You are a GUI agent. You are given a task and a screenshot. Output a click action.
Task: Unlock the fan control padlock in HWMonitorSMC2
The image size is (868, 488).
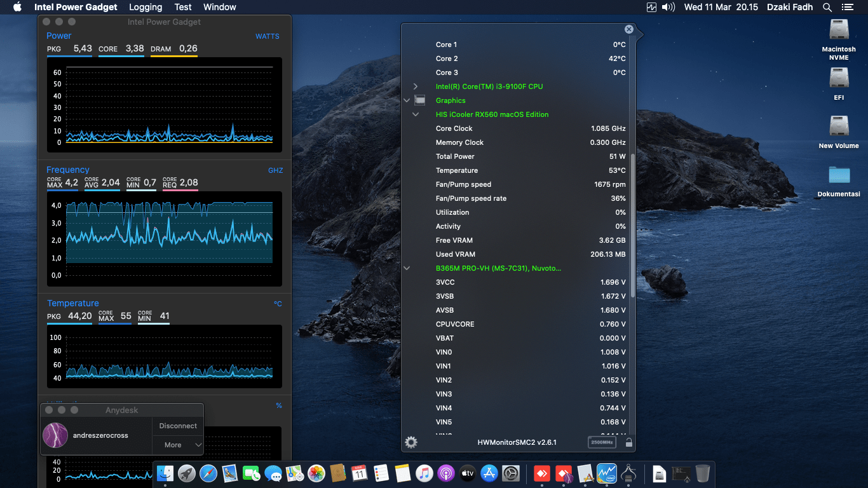point(628,442)
